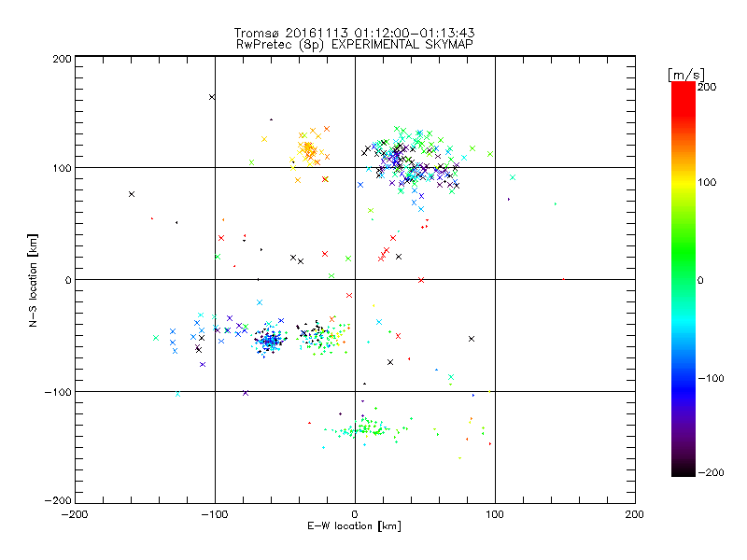The width and height of the screenshot is (747, 560).
Task: Click the green middle of the colorbar near 0
Action: [684, 279]
